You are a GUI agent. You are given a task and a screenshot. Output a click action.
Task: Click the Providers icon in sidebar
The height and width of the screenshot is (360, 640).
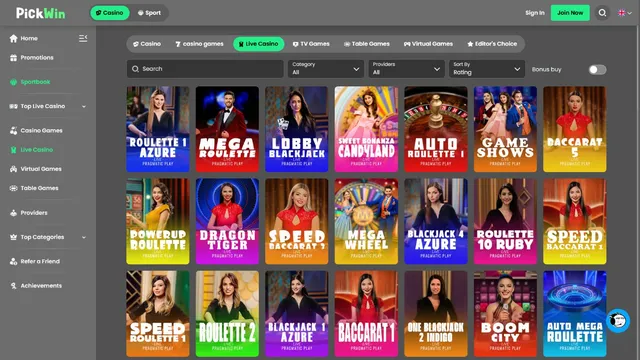[13, 213]
